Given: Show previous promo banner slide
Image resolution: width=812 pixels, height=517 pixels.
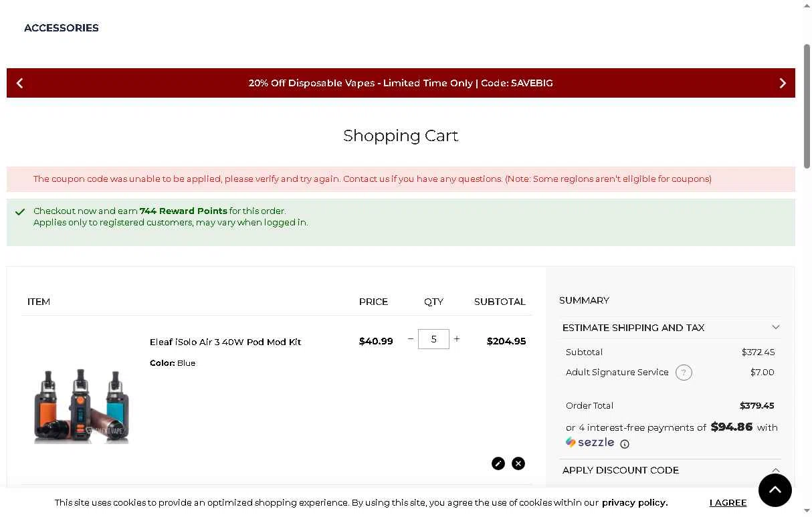Looking at the screenshot, I should click(x=20, y=83).
